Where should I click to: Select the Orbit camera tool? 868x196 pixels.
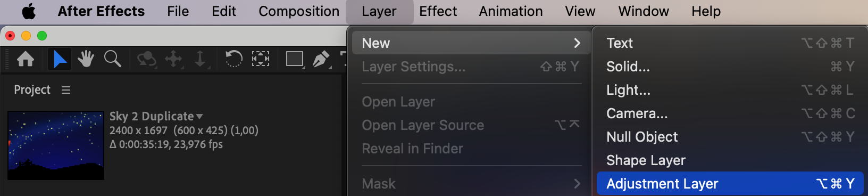[x=146, y=59]
